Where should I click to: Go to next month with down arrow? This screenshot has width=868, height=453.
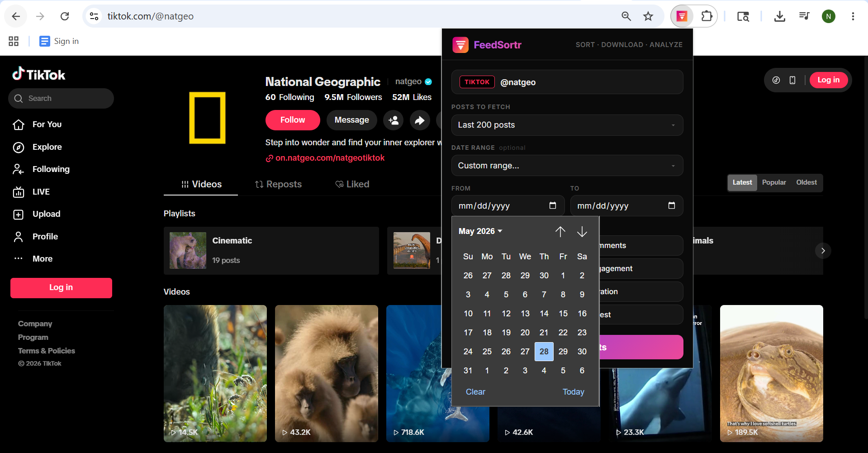[x=582, y=232]
